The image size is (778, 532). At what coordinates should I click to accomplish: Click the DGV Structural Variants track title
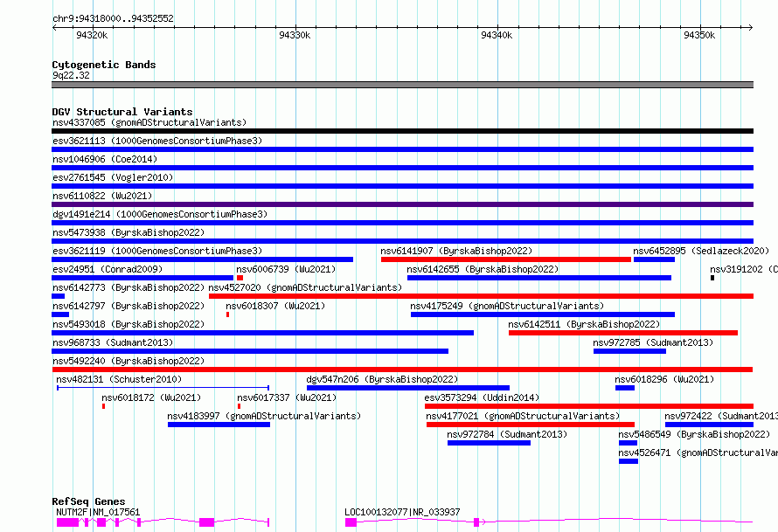point(122,112)
